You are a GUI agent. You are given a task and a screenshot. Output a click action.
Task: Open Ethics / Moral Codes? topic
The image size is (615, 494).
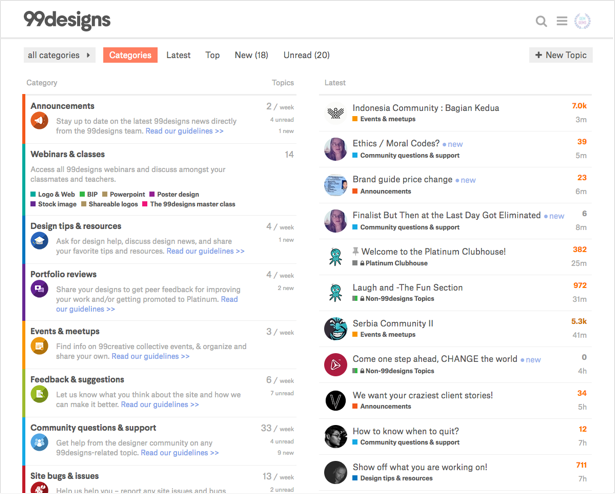[x=395, y=143]
